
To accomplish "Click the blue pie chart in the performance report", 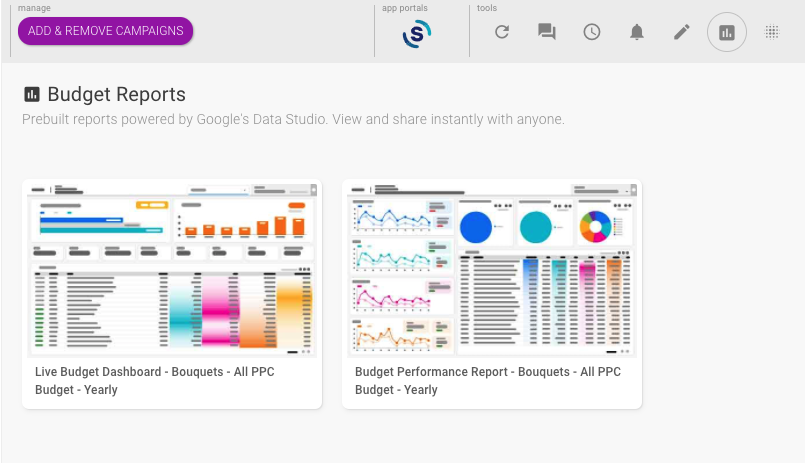I will tap(477, 227).
